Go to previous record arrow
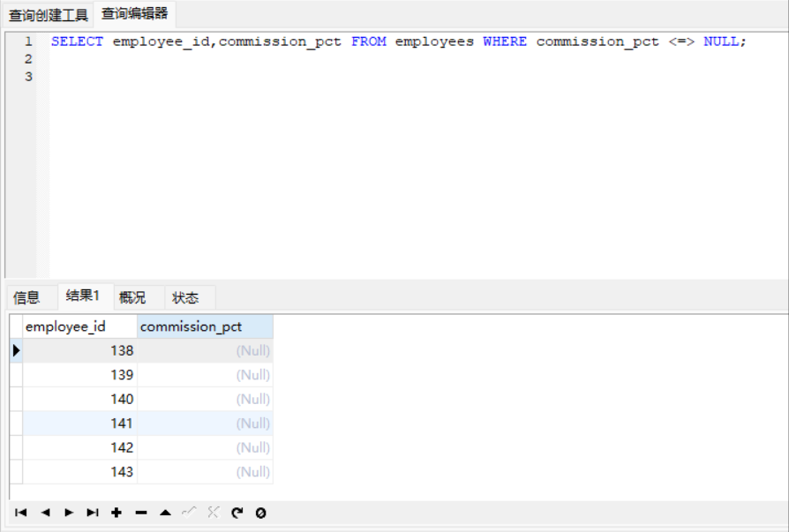The height and width of the screenshot is (532, 789). 45,513
